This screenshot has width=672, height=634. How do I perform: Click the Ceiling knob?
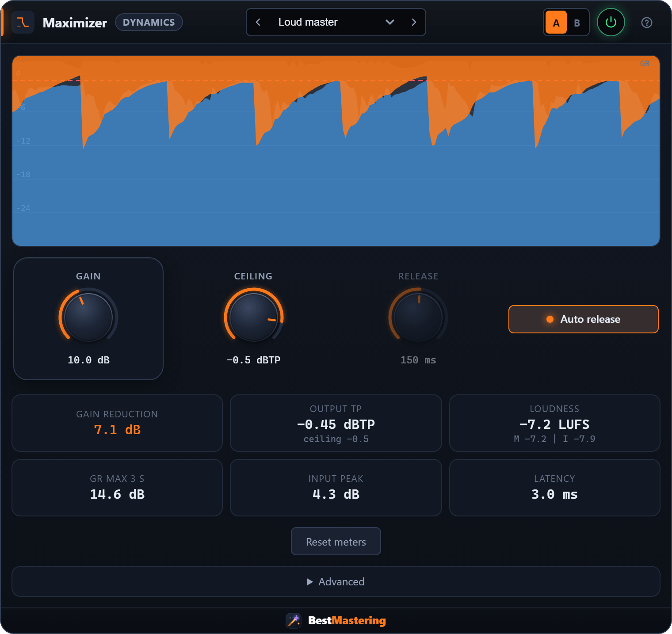pos(254,317)
